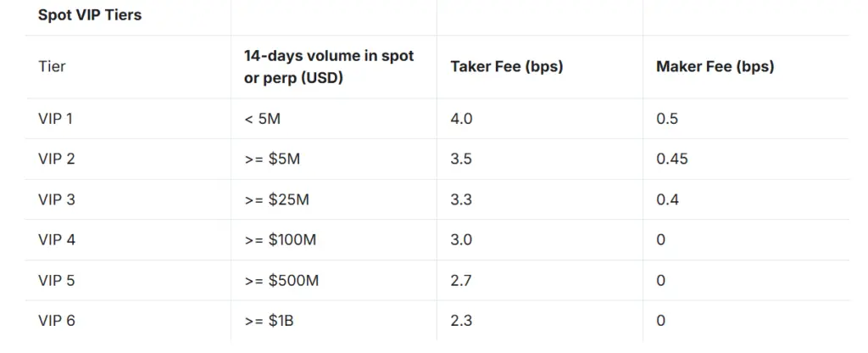The width and height of the screenshot is (868, 353).
Task: Click the 4.0 taker fee value
Action: pyautogui.click(x=461, y=119)
